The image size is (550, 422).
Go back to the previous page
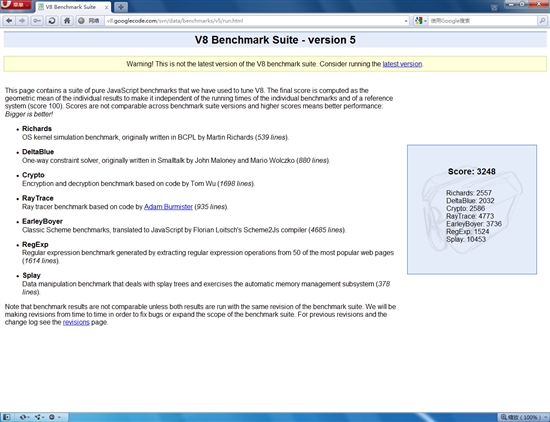(9, 21)
